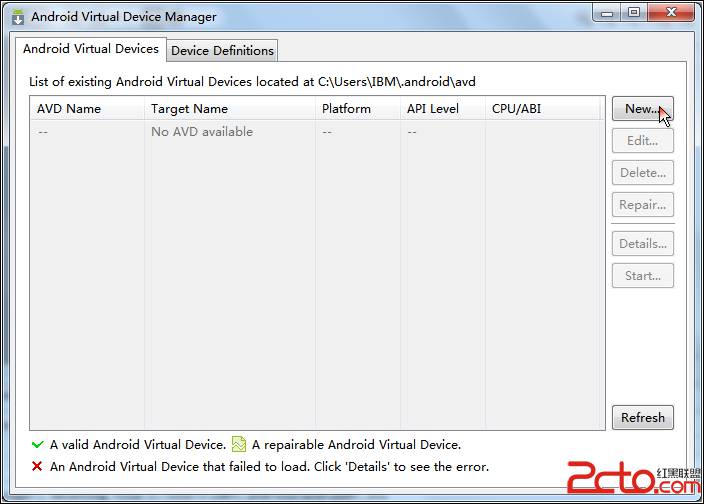
Task: Click the Start... button
Action: (642, 276)
